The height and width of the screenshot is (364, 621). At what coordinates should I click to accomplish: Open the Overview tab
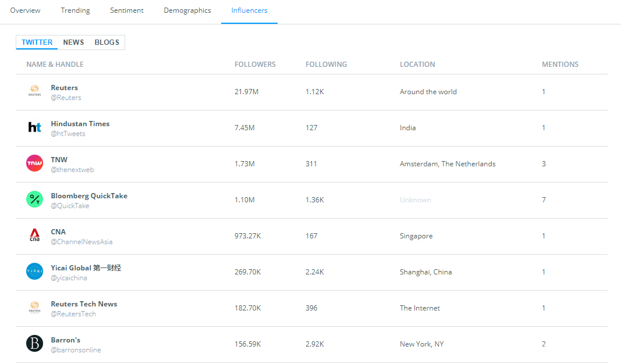coord(26,10)
